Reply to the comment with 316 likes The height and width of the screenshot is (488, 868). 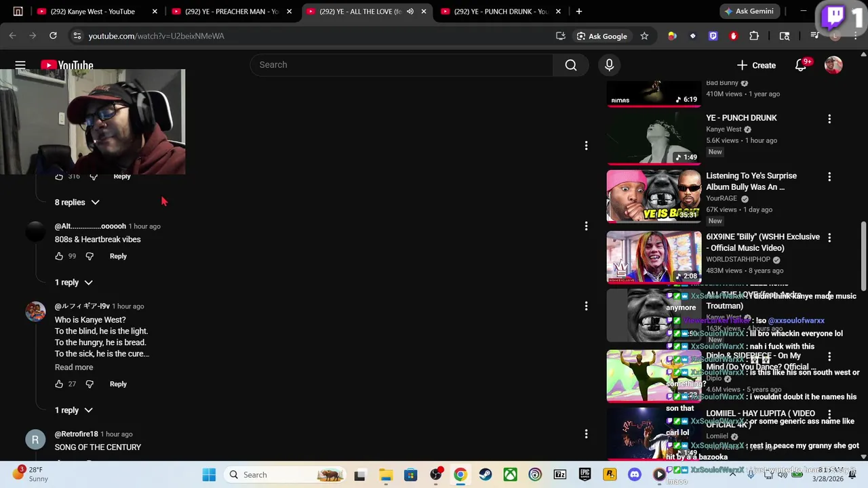pos(122,177)
